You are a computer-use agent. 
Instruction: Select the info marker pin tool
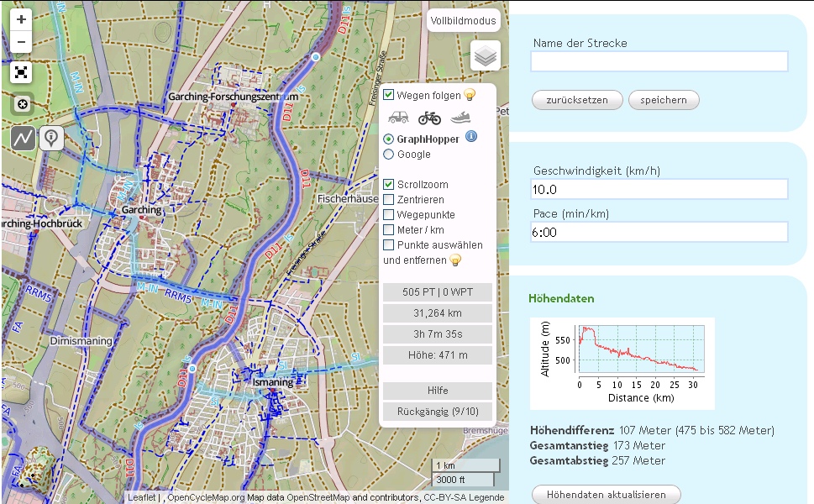click(x=51, y=138)
